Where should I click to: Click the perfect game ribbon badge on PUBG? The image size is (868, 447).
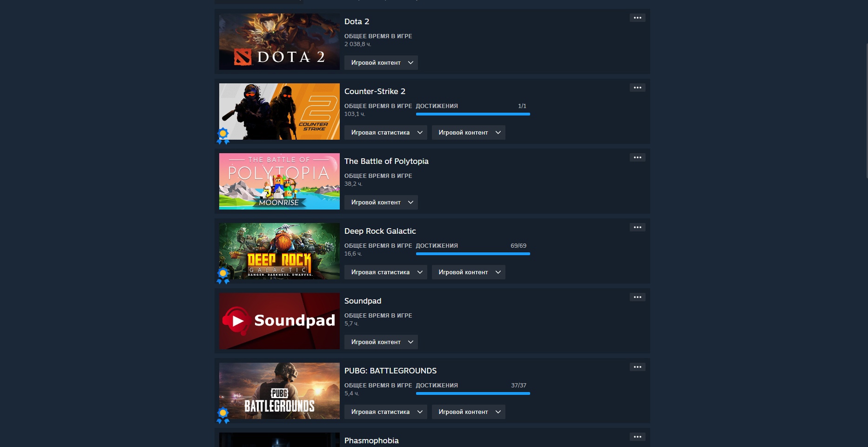(223, 415)
